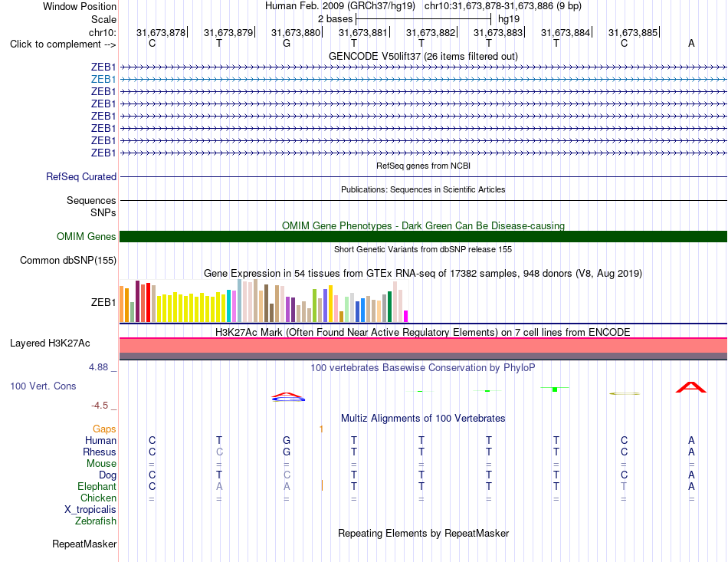728x562 pixels.
Task: Click the "2 bases" scale bar label
Action: [335, 19]
